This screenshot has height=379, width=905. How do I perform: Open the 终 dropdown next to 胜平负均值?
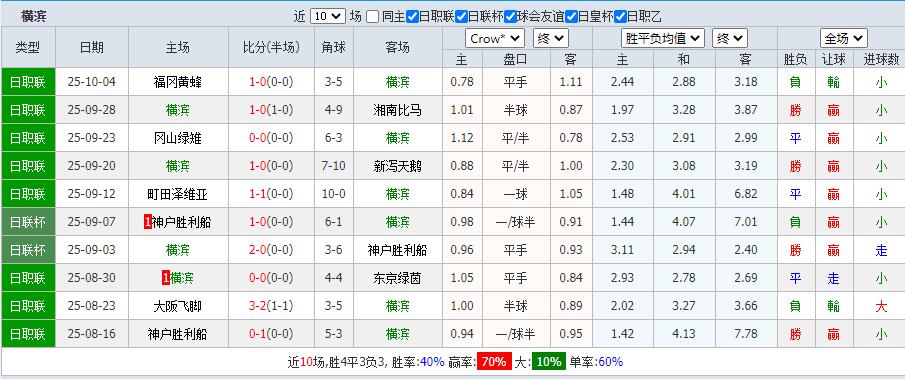pos(730,39)
